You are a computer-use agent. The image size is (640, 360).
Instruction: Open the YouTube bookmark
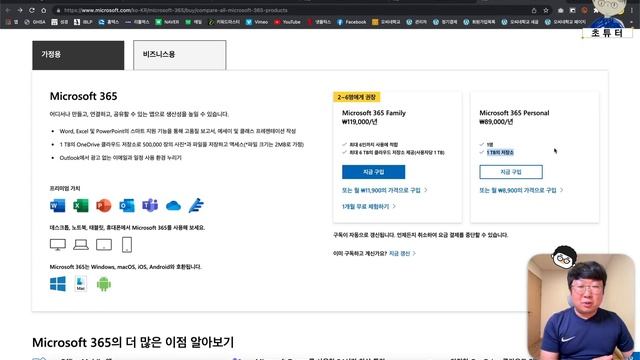pyautogui.click(x=287, y=22)
